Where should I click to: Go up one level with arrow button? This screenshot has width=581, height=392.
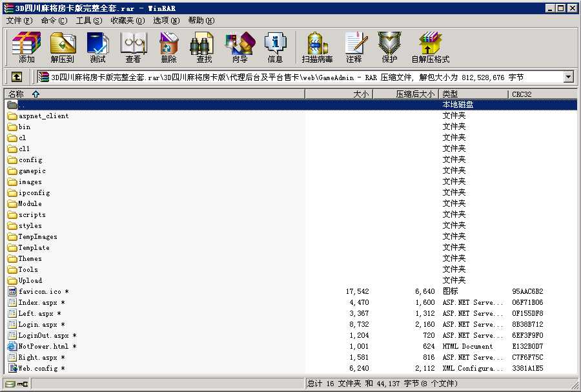[x=17, y=77]
